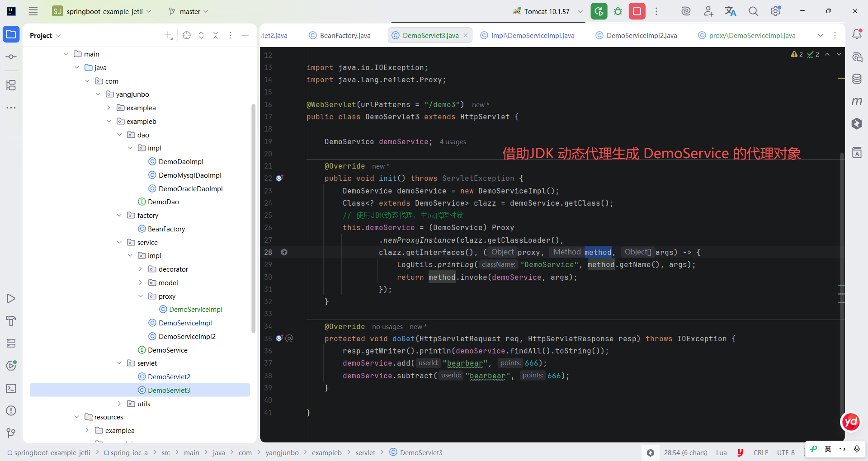Viewport: 868px width, 461px height.
Task: Collapse the proxy package node
Action: coord(141,296)
